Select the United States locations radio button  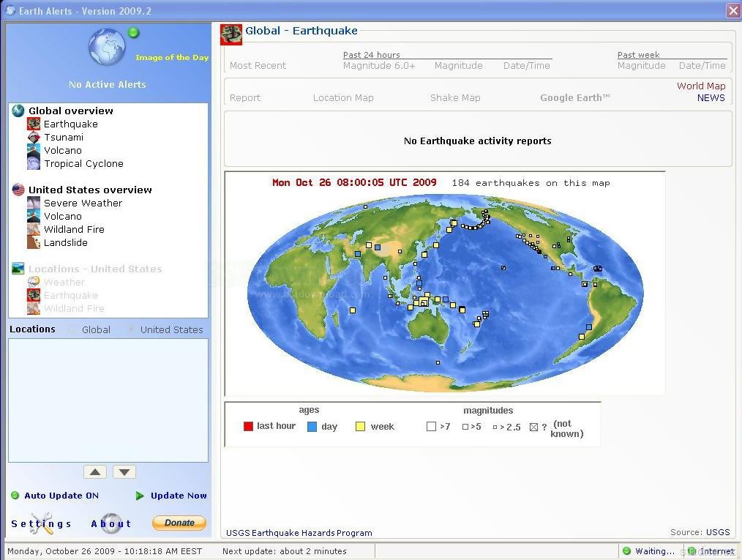pyautogui.click(x=131, y=330)
